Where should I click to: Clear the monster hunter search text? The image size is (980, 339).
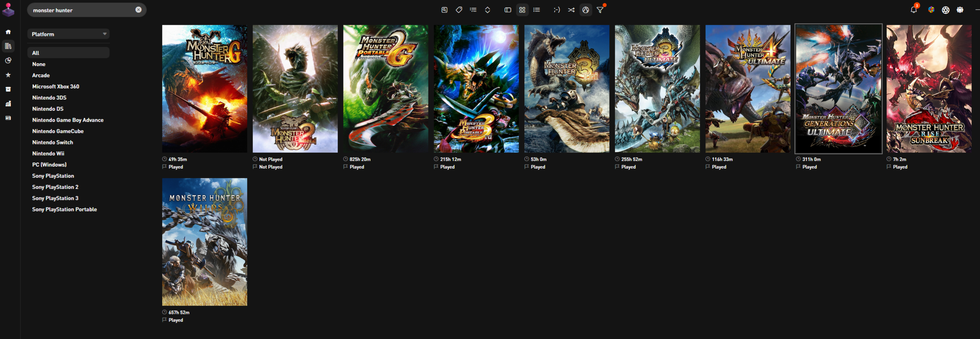[x=139, y=10]
